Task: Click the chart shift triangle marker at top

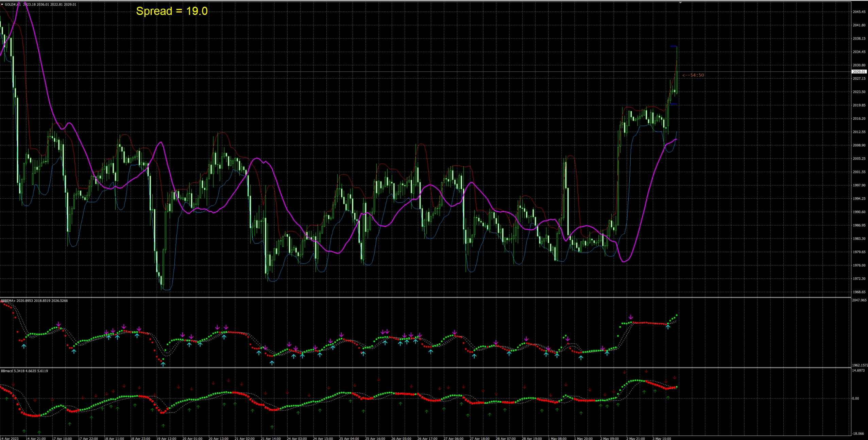Action: [680, 3]
